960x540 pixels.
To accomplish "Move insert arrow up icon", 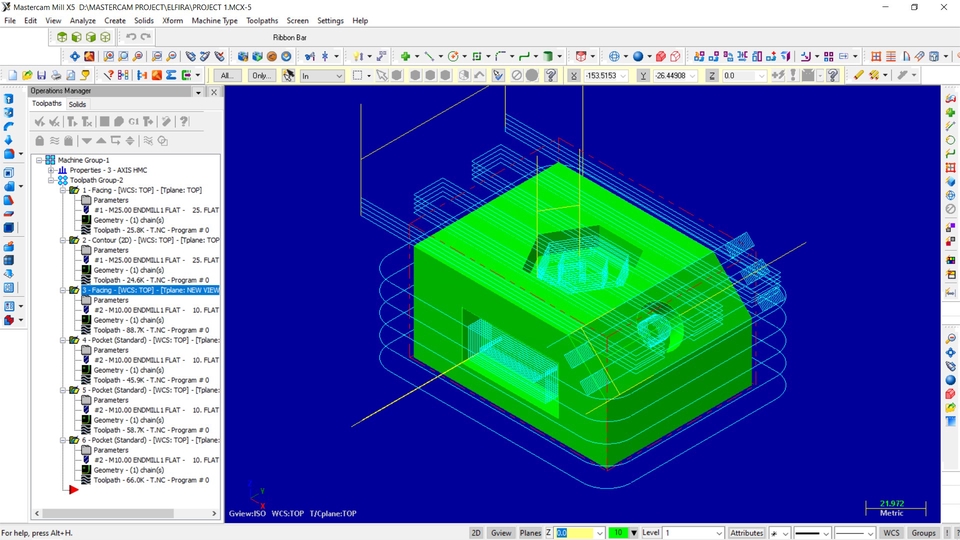I will (101, 141).
